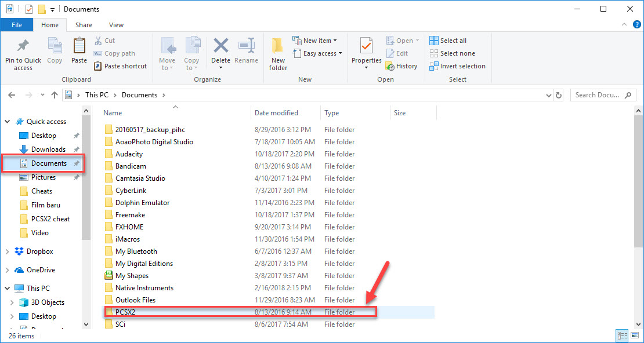Image resolution: width=644 pixels, height=343 pixels.
Task: Open the Recent locations dropdown arrow
Action: pos(42,95)
